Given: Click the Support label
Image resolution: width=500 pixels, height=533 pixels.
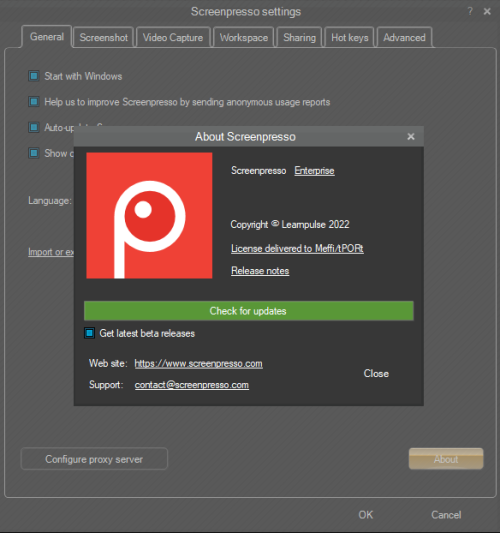Looking at the screenshot, I should point(106,385).
